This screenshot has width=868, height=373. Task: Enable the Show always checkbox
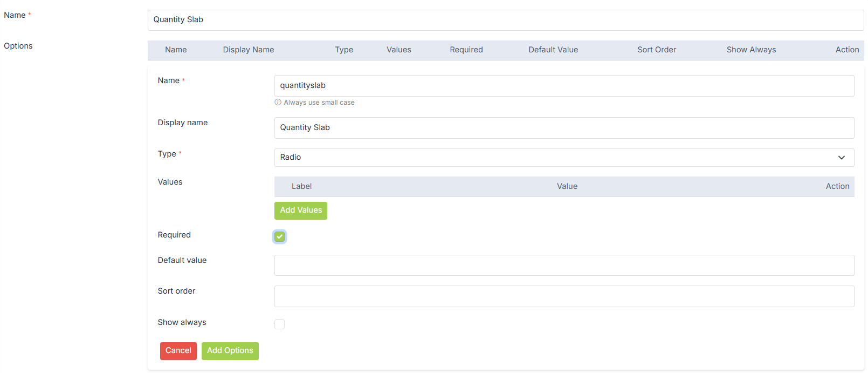(x=279, y=324)
